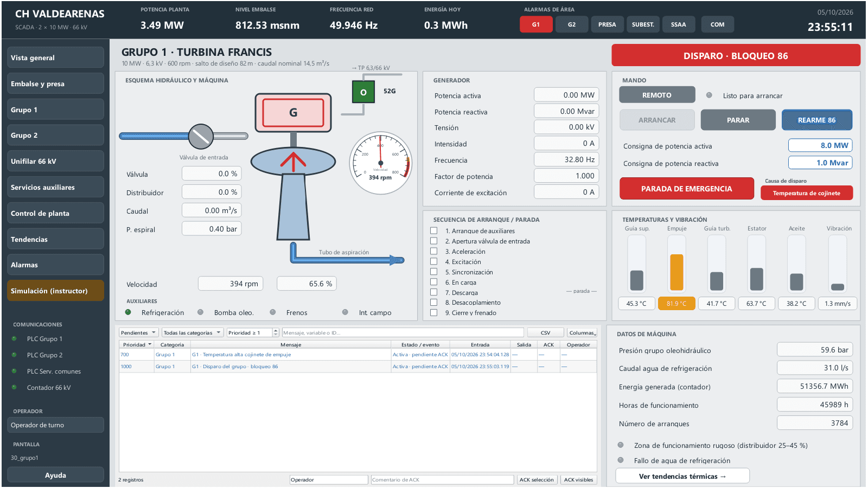The height and width of the screenshot is (488, 868).
Task: Click the PLC Grupo 1 status LED
Action: [x=14, y=339]
